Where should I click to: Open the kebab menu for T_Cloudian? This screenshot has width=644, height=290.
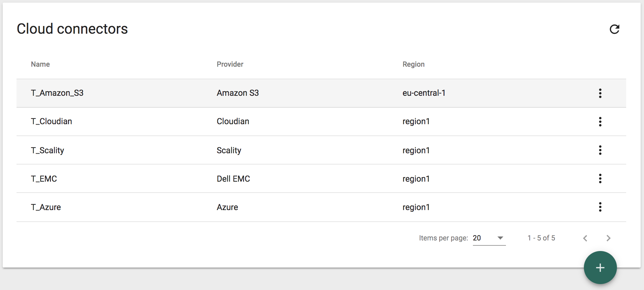(600, 122)
